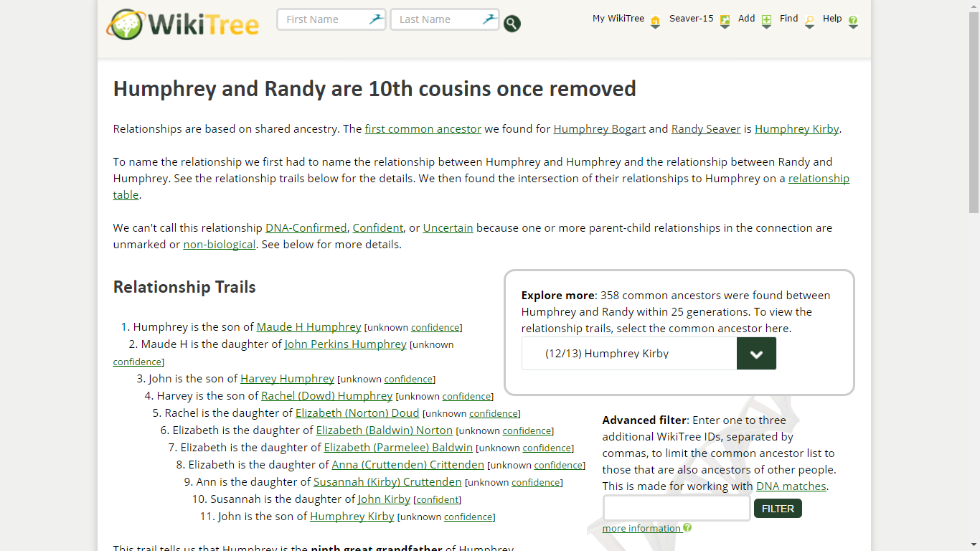Expand the common ancestor dropdown arrow
Viewport: 980px width, 551px height.
click(x=756, y=354)
